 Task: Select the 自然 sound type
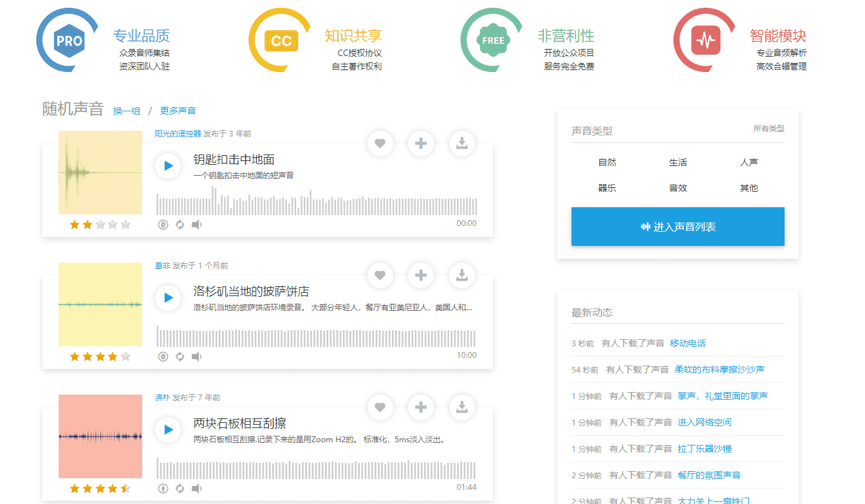607,162
